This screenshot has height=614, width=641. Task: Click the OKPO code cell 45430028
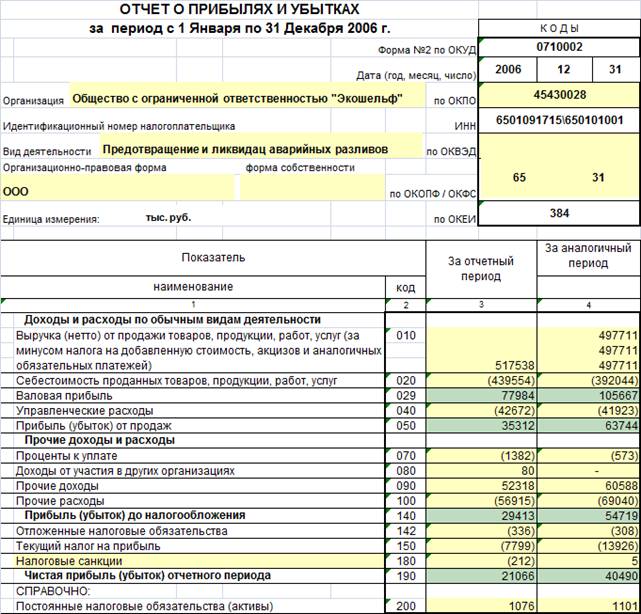point(559,95)
